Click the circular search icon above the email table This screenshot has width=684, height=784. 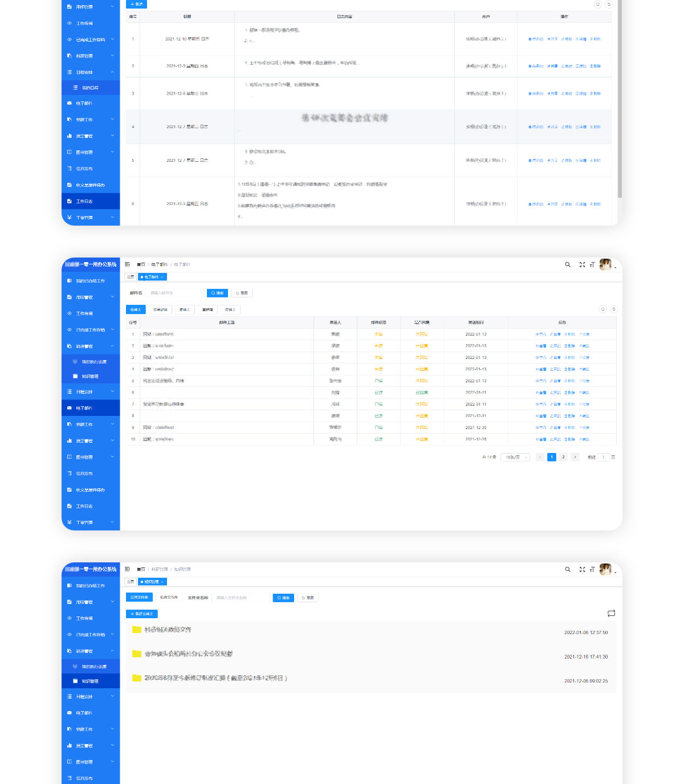(602, 309)
